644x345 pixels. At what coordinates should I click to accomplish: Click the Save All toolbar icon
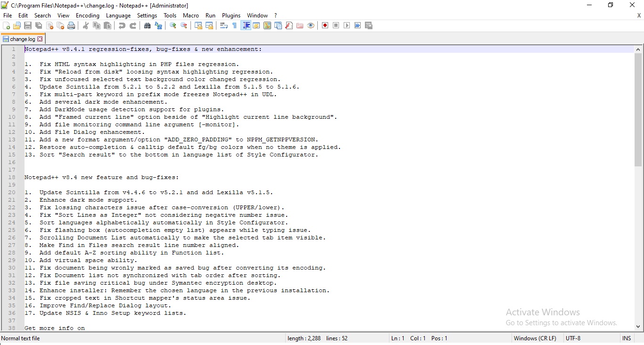(x=39, y=25)
